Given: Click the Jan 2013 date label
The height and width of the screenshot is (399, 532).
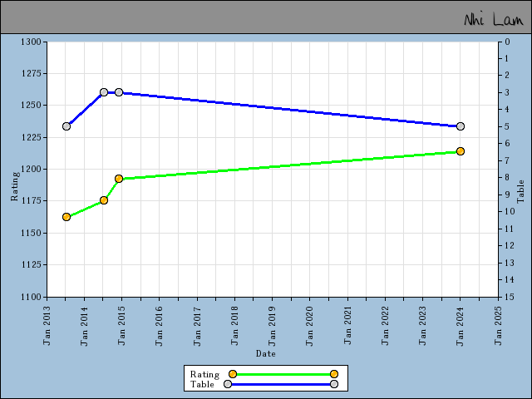Looking at the screenshot, I should 47,326.
